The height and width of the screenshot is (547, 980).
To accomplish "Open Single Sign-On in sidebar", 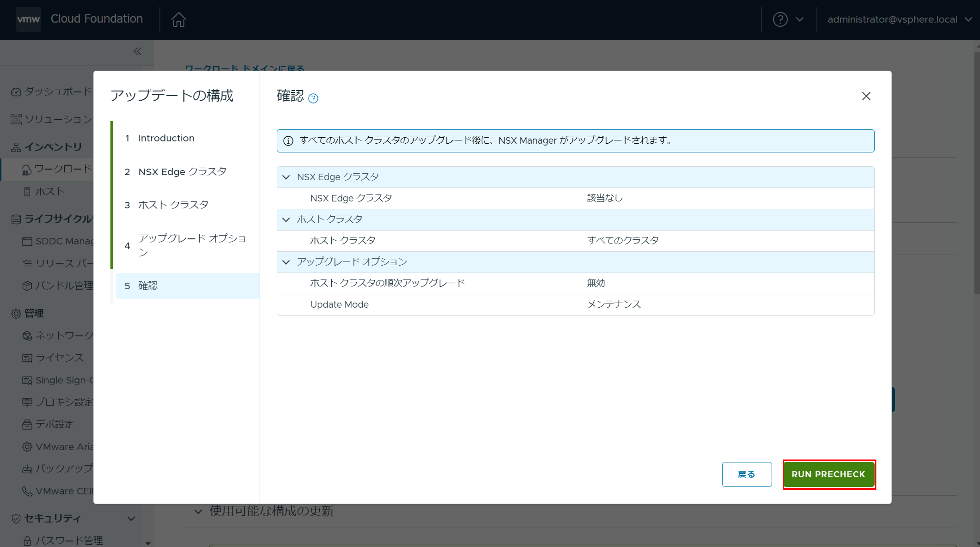I will pyautogui.click(x=58, y=380).
